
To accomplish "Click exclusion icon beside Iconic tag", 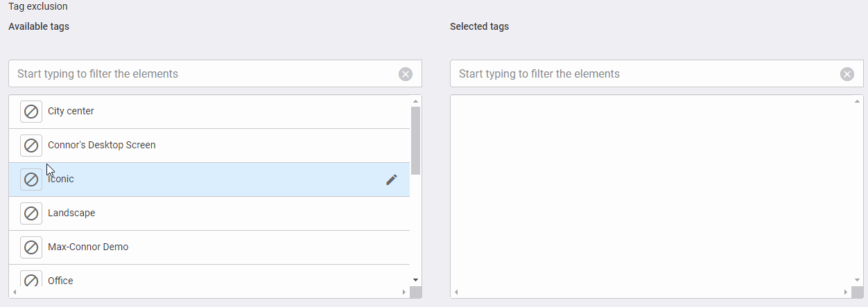I will 31,179.
